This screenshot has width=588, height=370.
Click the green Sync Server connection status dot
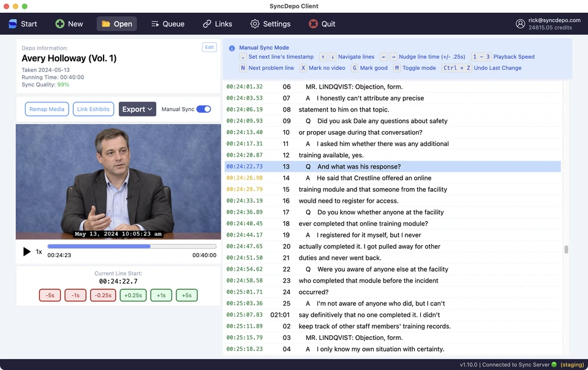[x=554, y=364]
